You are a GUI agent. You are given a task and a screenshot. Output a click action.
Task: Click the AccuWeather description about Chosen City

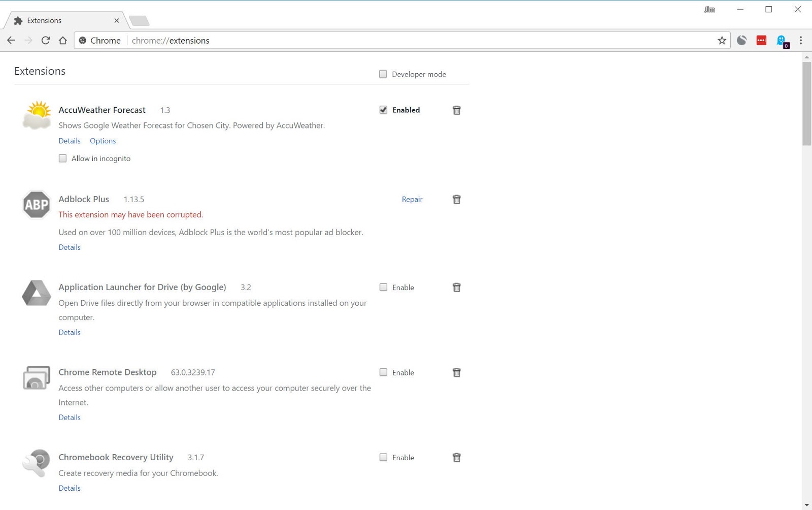(191, 125)
